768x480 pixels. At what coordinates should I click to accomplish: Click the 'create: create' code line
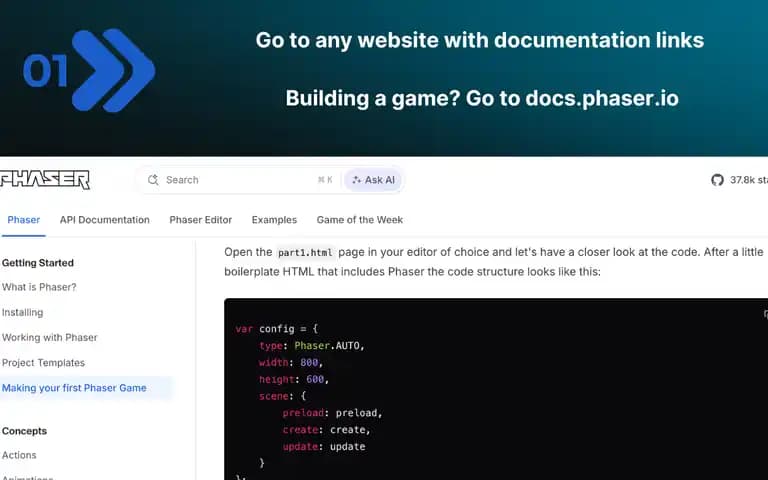[x=326, y=430]
